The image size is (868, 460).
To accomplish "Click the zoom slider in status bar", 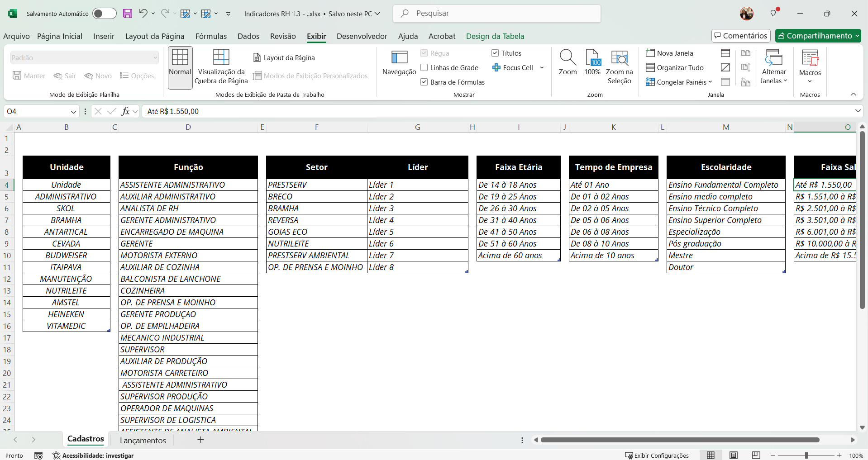I will (x=806, y=455).
